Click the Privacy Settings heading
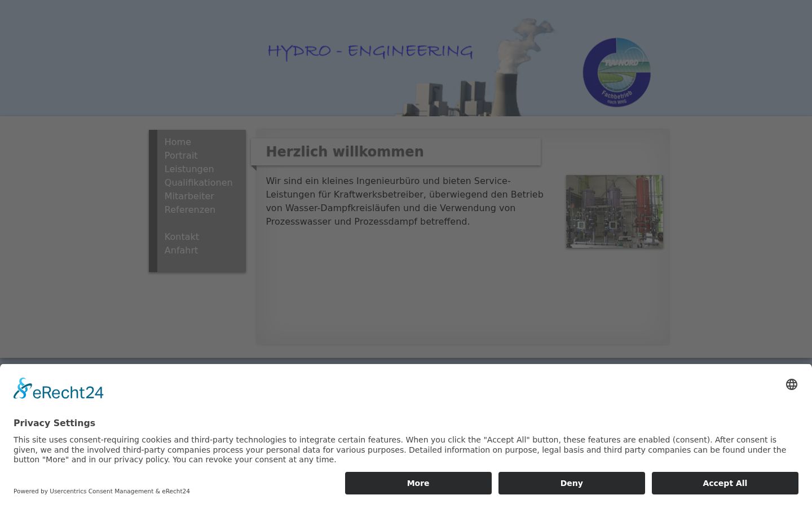Viewport: 812px width, 508px height. tap(54, 423)
